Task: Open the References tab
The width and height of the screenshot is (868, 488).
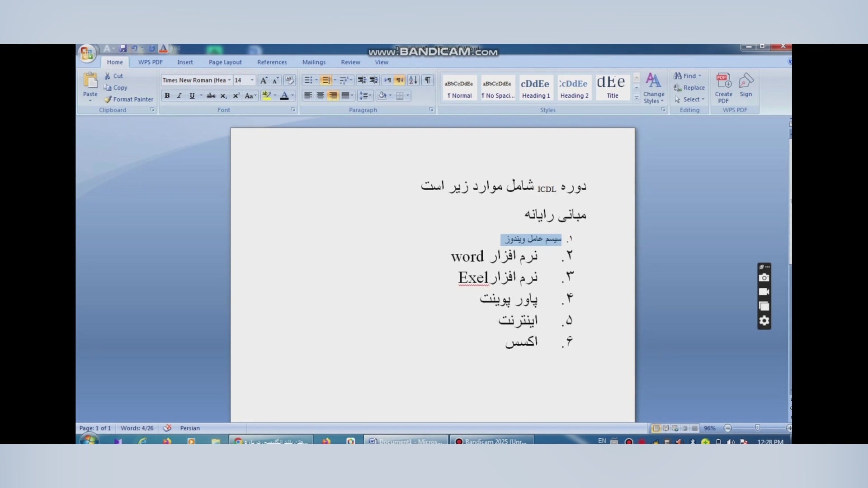Action: [x=272, y=62]
